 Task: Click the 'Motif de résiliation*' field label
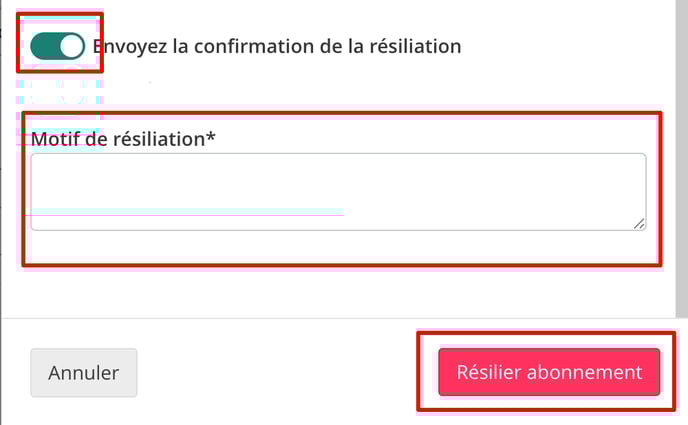[x=123, y=139]
